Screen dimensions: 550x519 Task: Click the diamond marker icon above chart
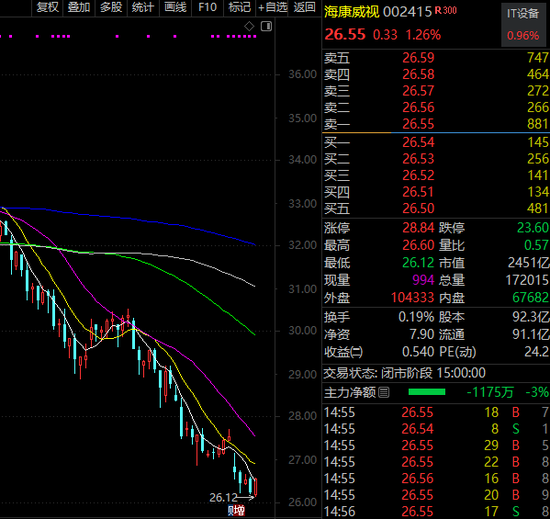point(249,26)
